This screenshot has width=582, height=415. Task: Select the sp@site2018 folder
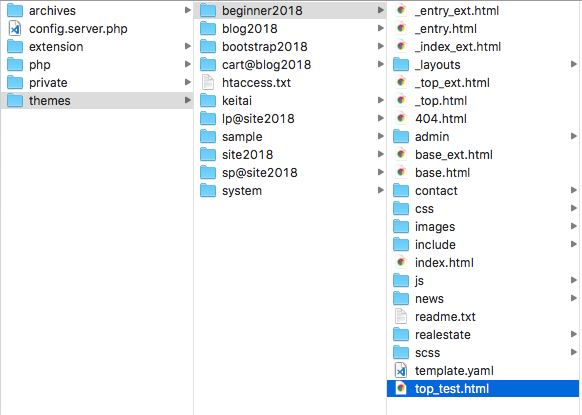pos(290,172)
